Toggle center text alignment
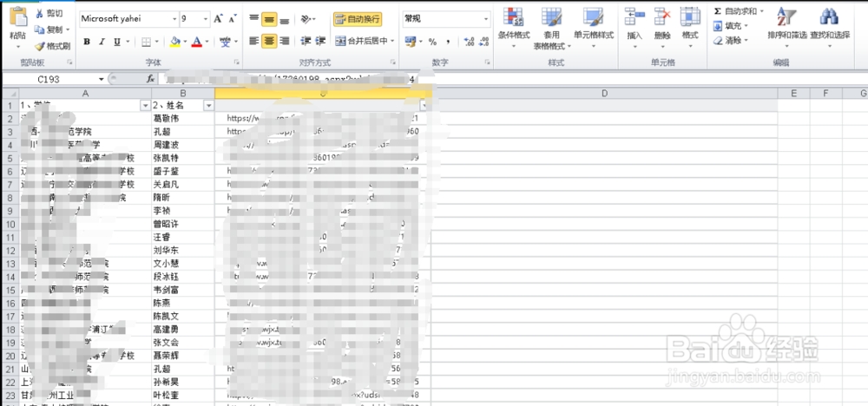The image size is (868, 406). (x=269, y=41)
